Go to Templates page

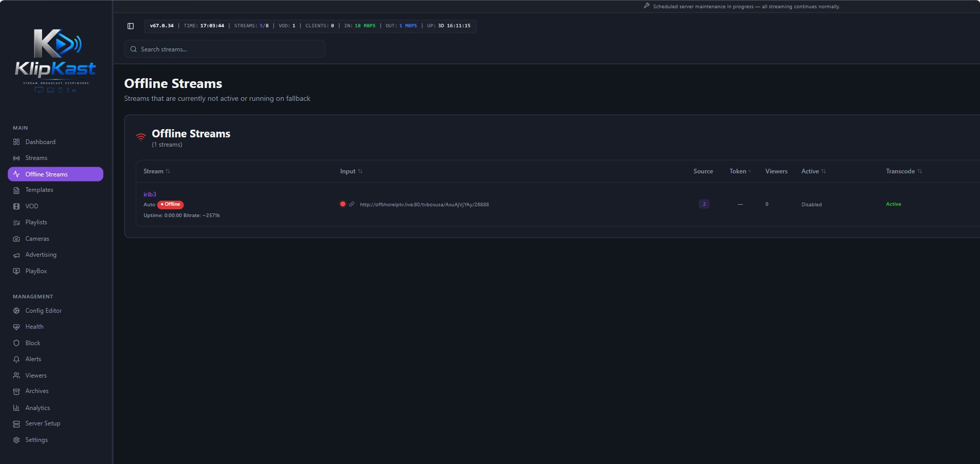tap(56, 190)
